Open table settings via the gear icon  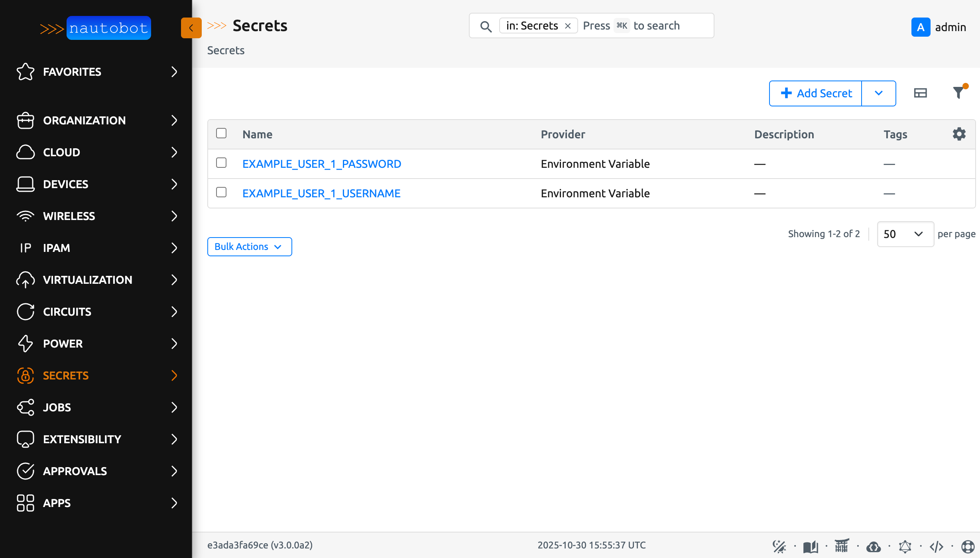959,134
